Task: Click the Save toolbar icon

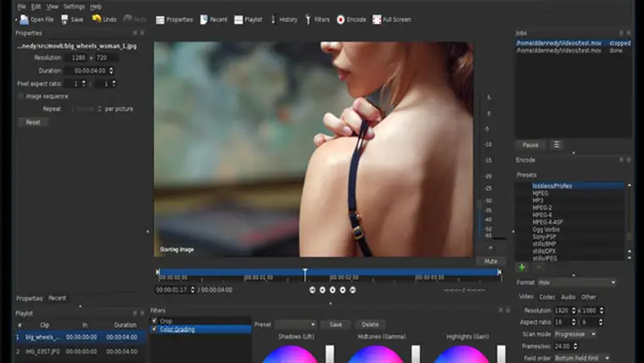Action: pyautogui.click(x=64, y=20)
